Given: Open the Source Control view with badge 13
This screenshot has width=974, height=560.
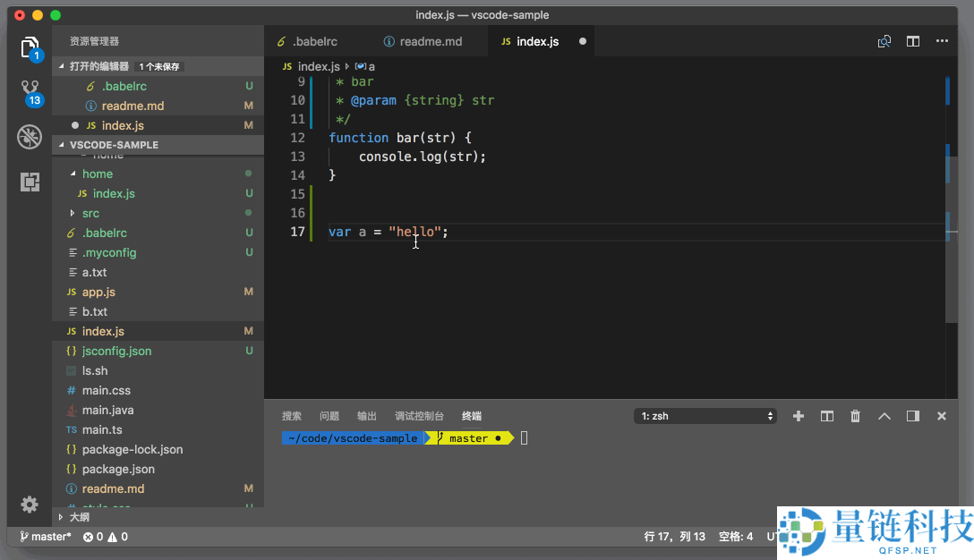Looking at the screenshot, I should coord(30,93).
